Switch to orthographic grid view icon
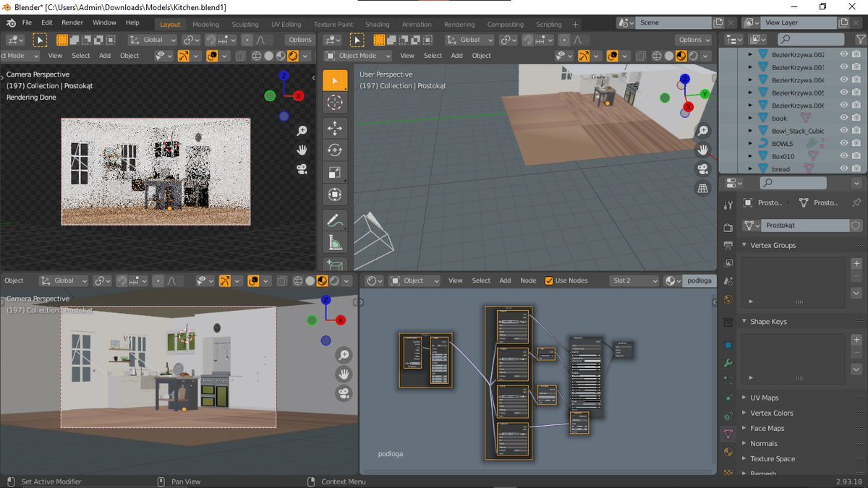The width and height of the screenshot is (868, 488). (702, 189)
